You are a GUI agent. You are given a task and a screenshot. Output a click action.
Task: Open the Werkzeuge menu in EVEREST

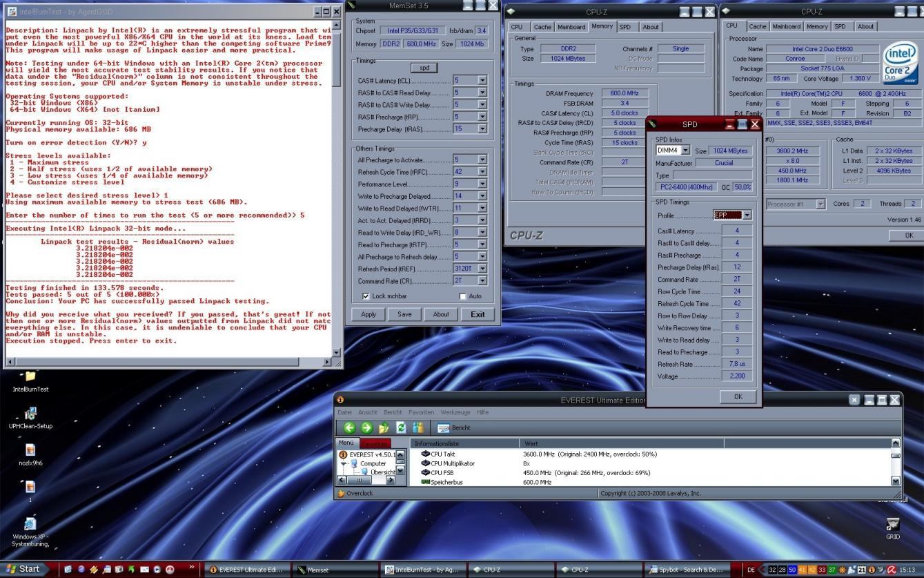(455, 412)
